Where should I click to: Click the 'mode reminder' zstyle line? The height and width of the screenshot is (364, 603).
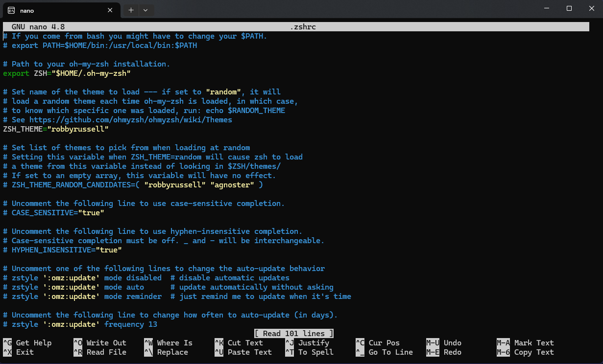pyautogui.click(x=177, y=296)
